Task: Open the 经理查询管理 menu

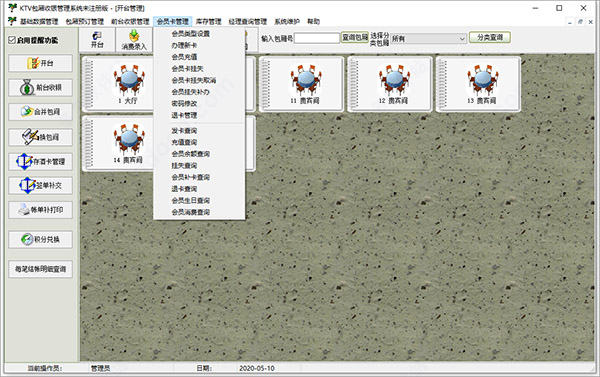Action: coord(248,21)
